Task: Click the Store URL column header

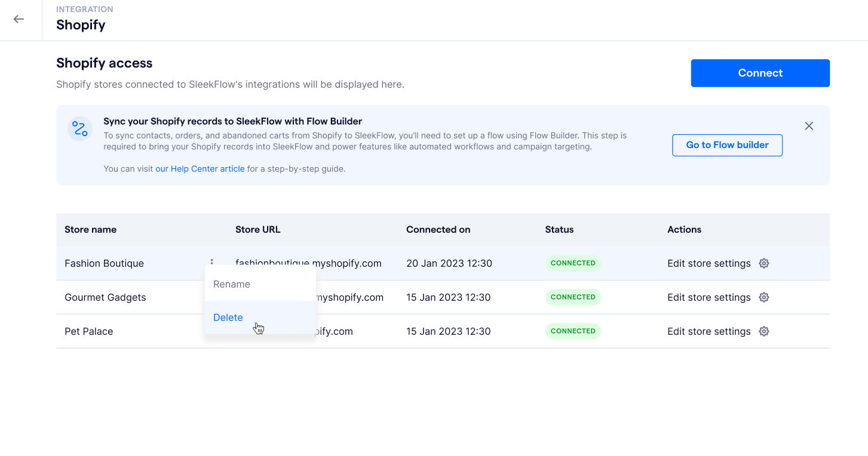Action: click(x=257, y=229)
